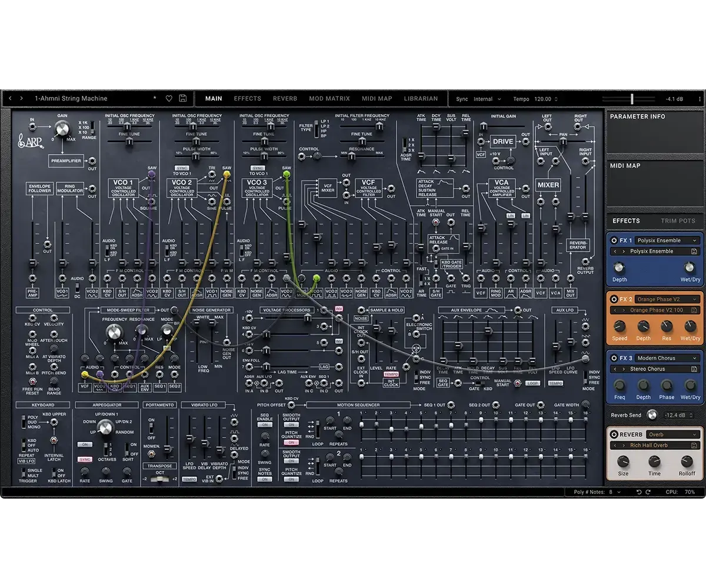The height and width of the screenshot is (588, 706).
Task: Toggle the Arpeggiator ON button
Action: point(85,445)
